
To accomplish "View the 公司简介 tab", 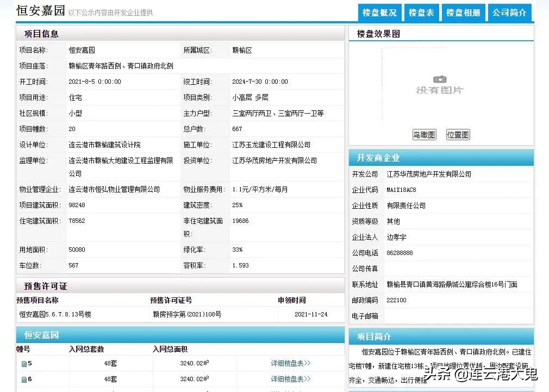I will (509, 13).
